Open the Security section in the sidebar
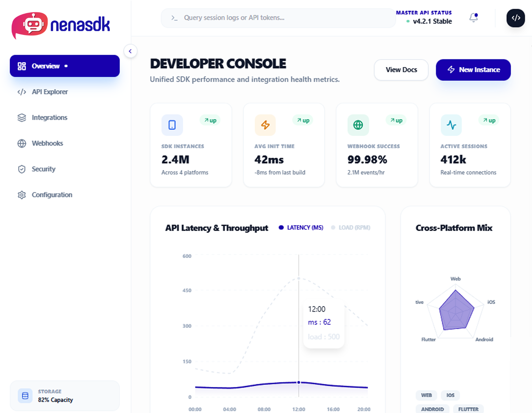This screenshot has width=532, height=413. (43, 169)
